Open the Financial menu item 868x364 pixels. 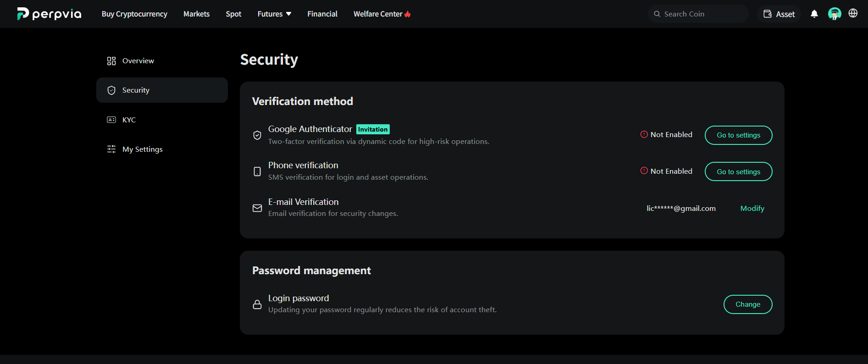click(x=322, y=14)
